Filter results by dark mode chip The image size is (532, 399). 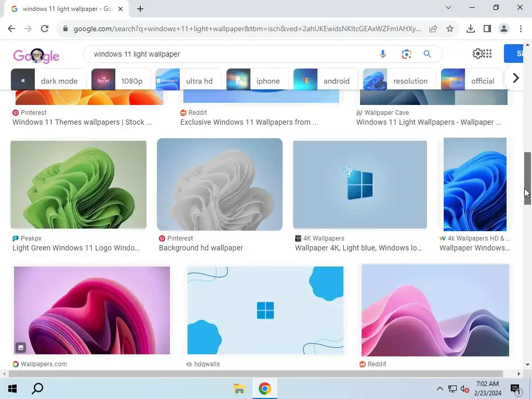tap(48, 79)
